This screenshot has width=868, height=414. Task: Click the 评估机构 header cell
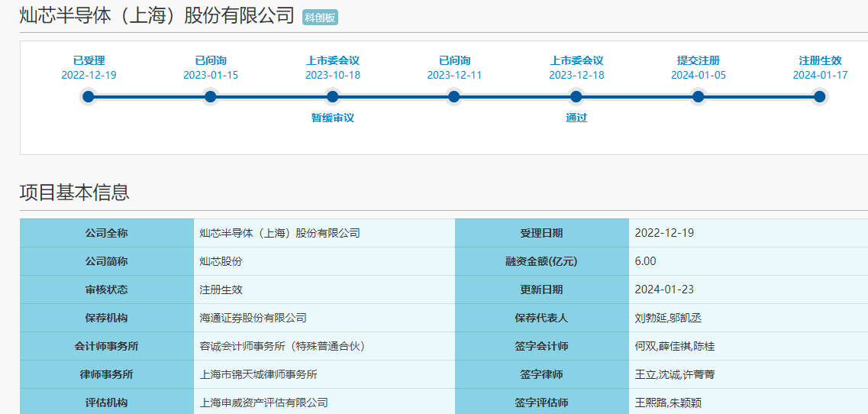107,403
